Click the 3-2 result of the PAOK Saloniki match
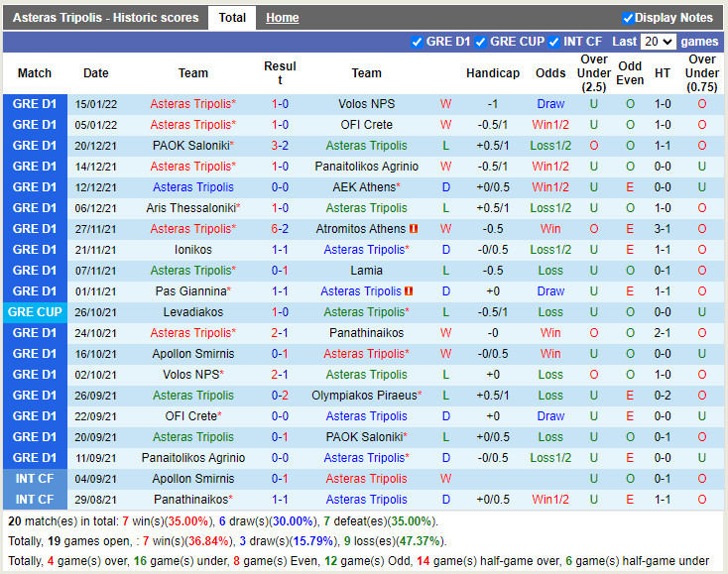Image resolution: width=728 pixels, height=574 pixels. (x=280, y=146)
